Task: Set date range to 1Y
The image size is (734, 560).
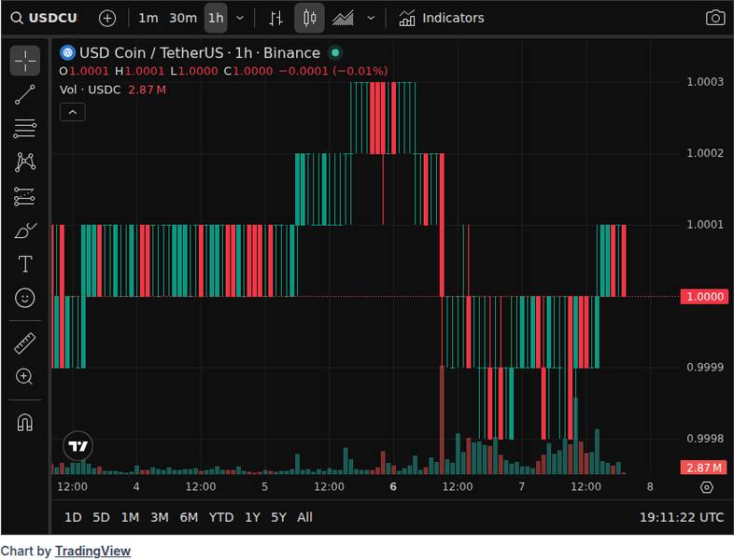Action: 252,517
